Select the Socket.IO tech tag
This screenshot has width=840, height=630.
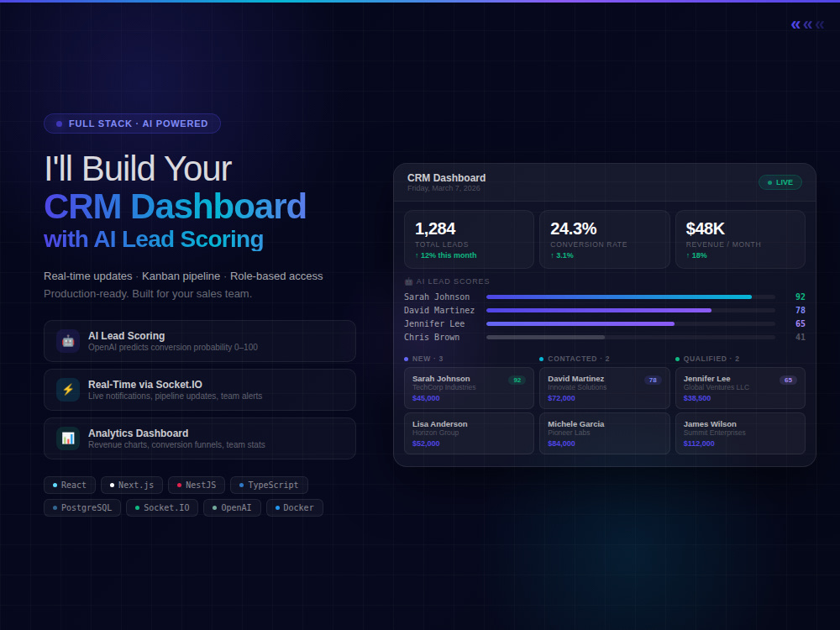(x=162, y=507)
